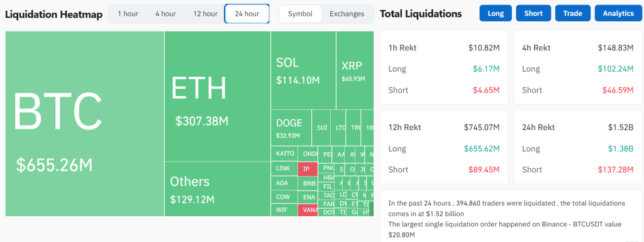Select the 12 hour timeframe tab
Screen dimensions: 644x242
pyautogui.click(x=206, y=14)
